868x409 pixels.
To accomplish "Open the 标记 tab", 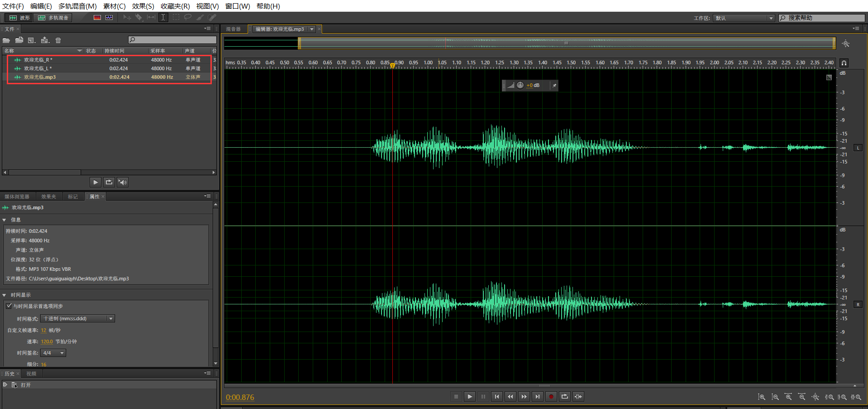I will tap(73, 197).
